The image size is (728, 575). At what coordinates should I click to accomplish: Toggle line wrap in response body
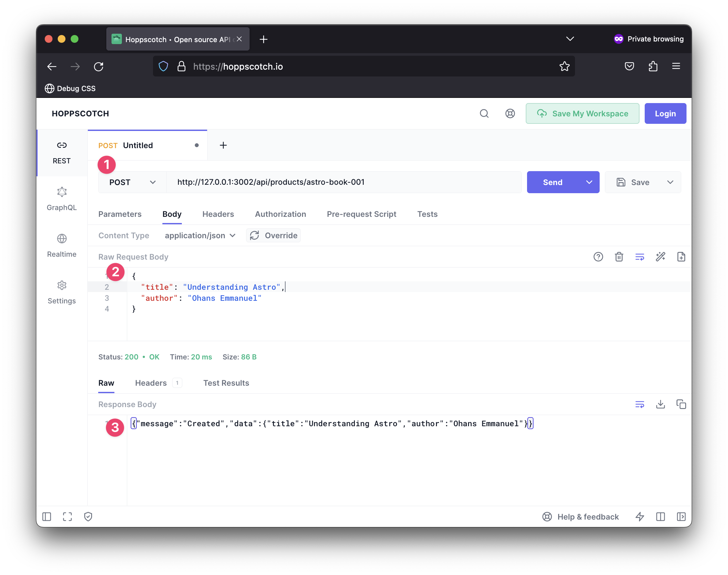click(x=640, y=404)
